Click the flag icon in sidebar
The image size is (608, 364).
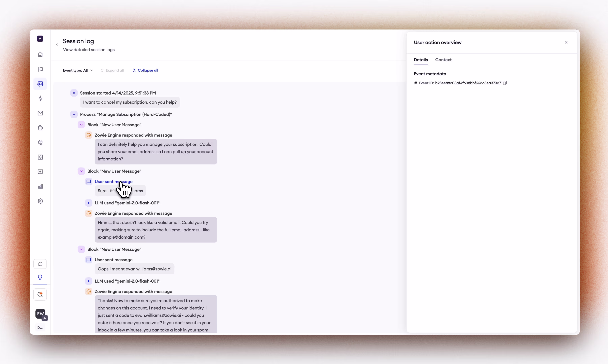[40, 69]
